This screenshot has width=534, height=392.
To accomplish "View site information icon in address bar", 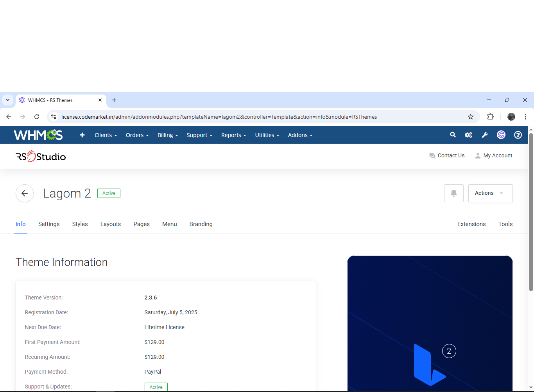I will (x=54, y=117).
